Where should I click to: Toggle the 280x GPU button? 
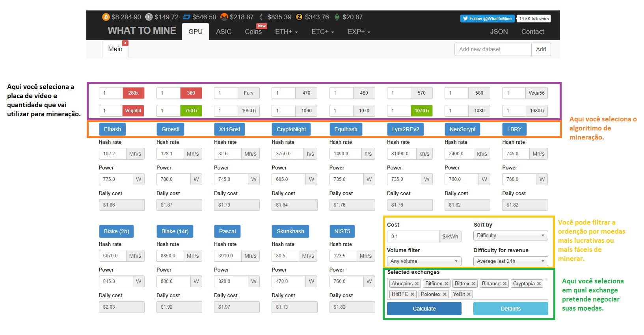[133, 93]
